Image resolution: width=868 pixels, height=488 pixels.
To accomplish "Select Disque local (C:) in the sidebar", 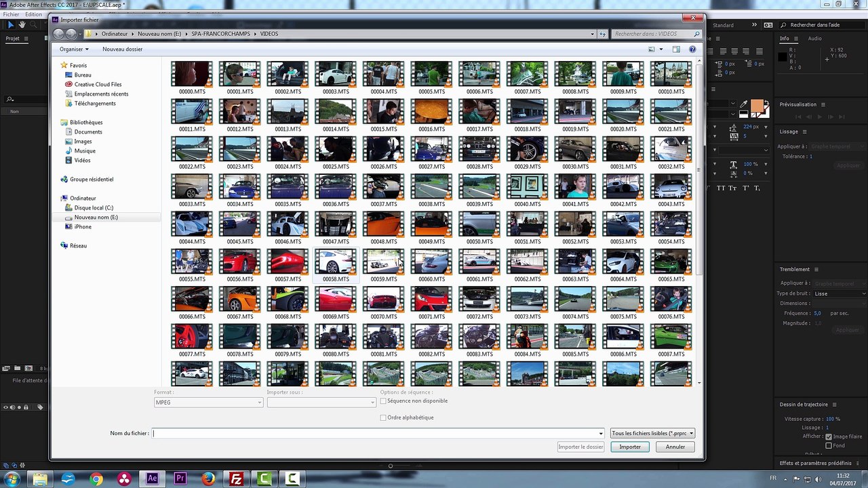I will tap(94, 208).
